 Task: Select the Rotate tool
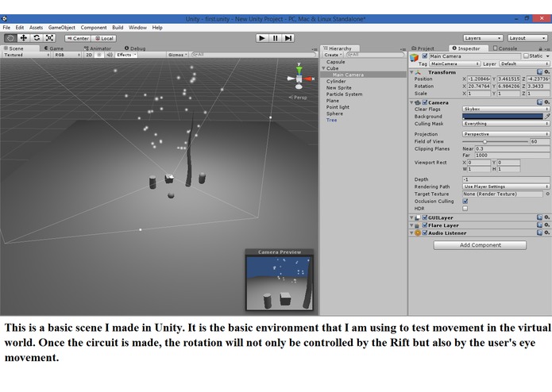pos(37,38)
